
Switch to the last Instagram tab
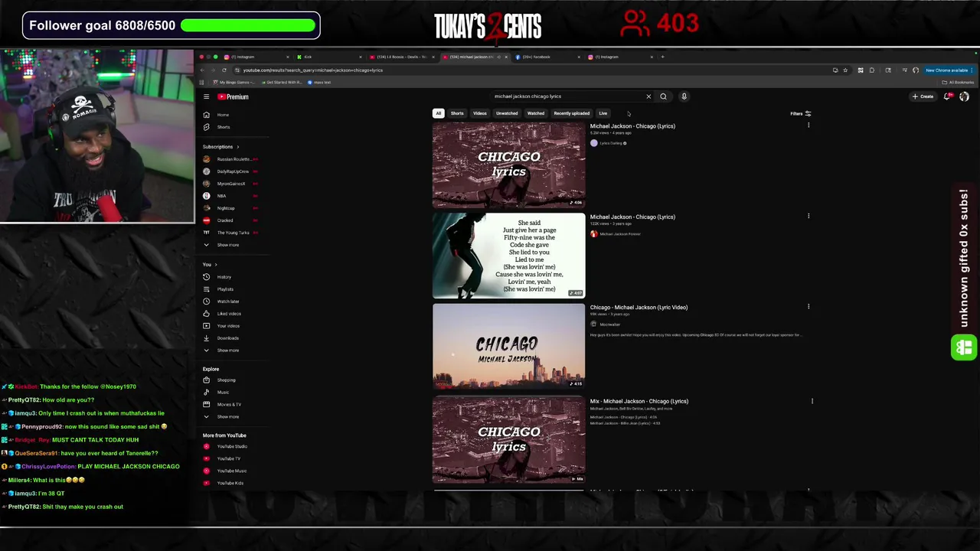point(620,57)
